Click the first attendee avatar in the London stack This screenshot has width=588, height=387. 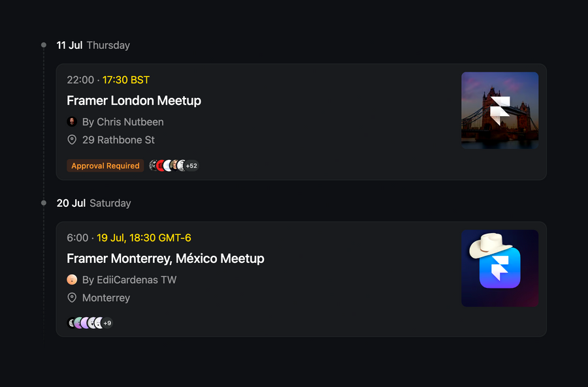[x=152, y=165]
